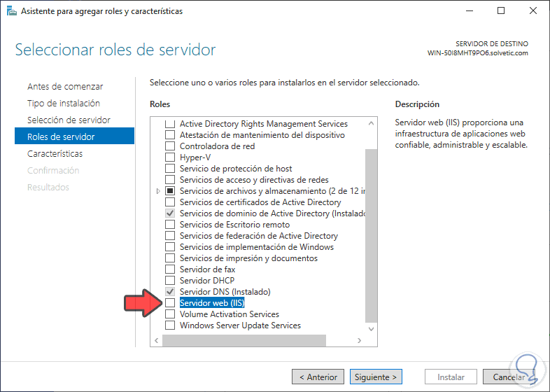
Task: Click the Volume Activation Services label
Action: point(230,314)
